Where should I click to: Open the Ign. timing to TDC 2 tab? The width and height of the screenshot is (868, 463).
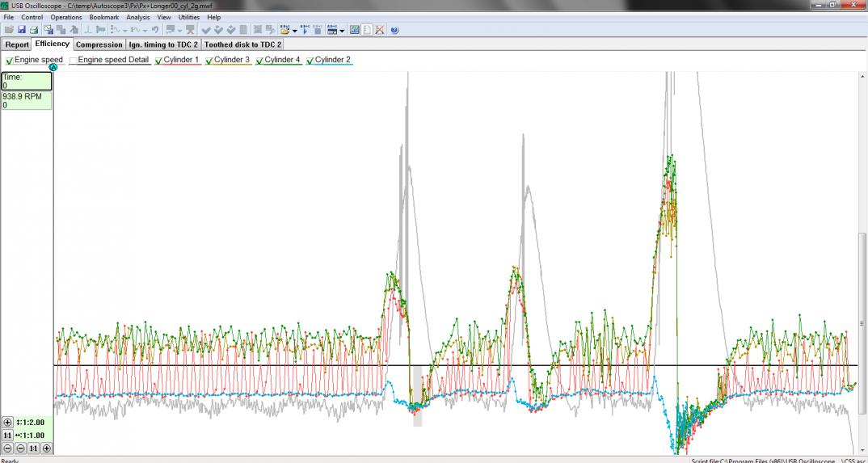[x=163, y=44]
